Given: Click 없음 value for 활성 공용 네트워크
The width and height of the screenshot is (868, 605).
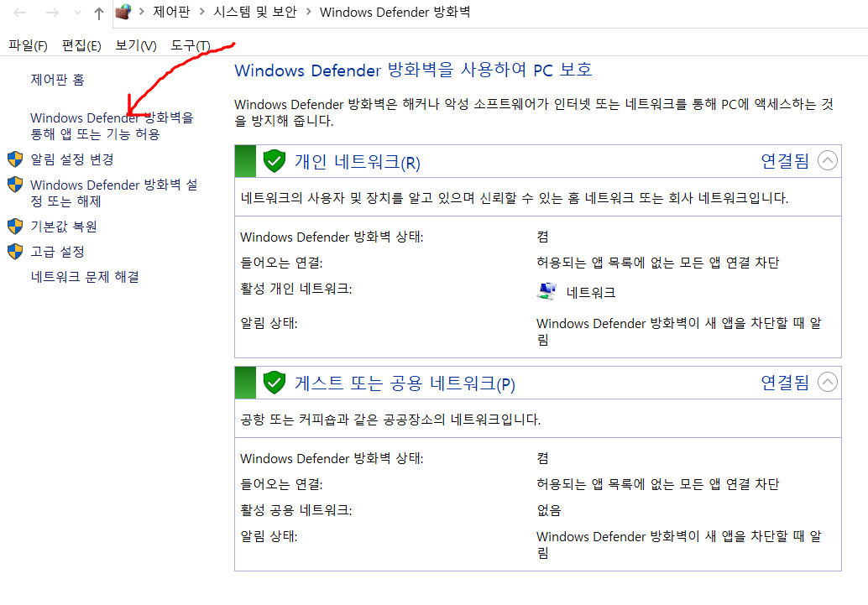Looking at the screenshot, I should point(549,510).
